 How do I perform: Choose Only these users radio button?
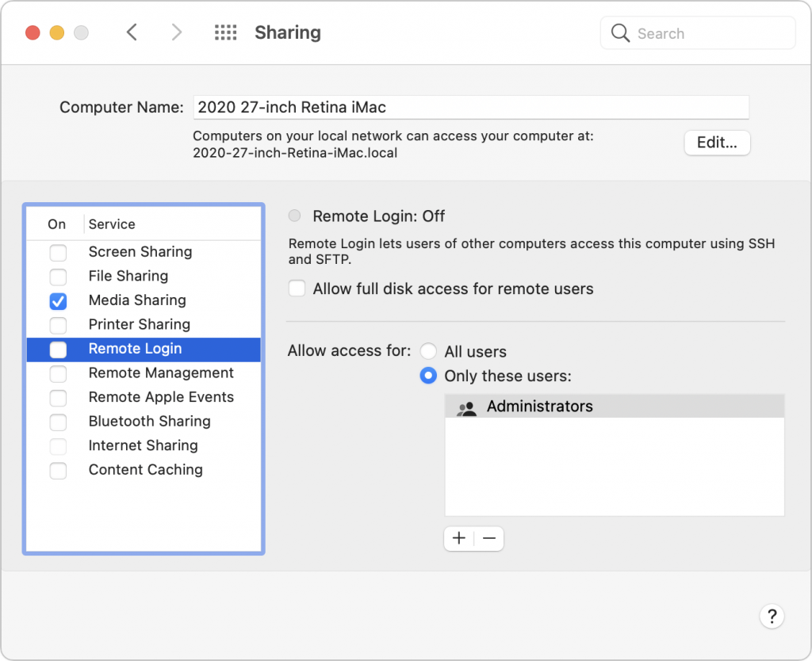click(x=428, y=376)
